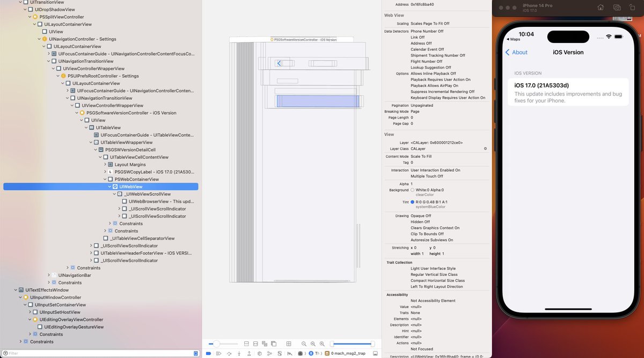Click the show clipped content icon
Viewport: 644px width, 358px height.
pyautogui.click(x=246, y=344)
